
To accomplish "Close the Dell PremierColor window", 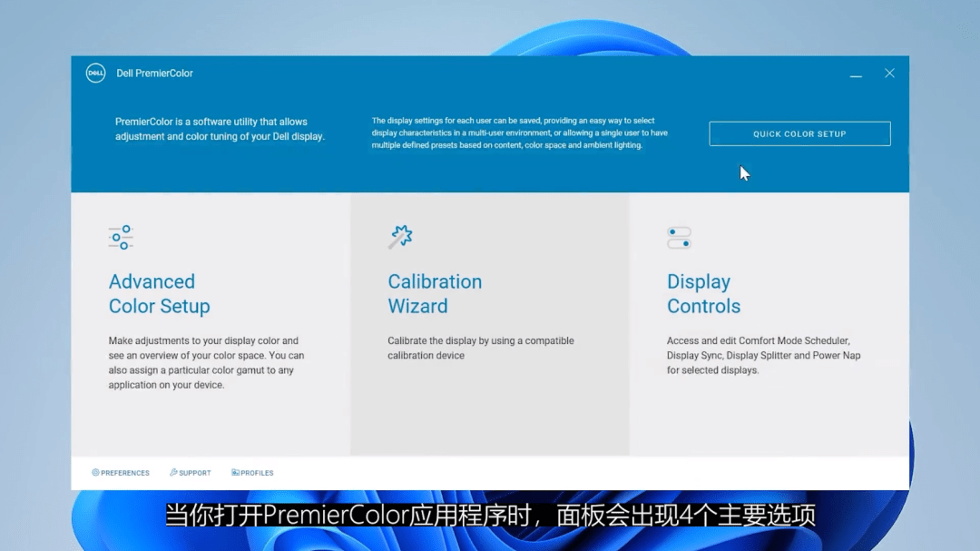I will point(889,73).
